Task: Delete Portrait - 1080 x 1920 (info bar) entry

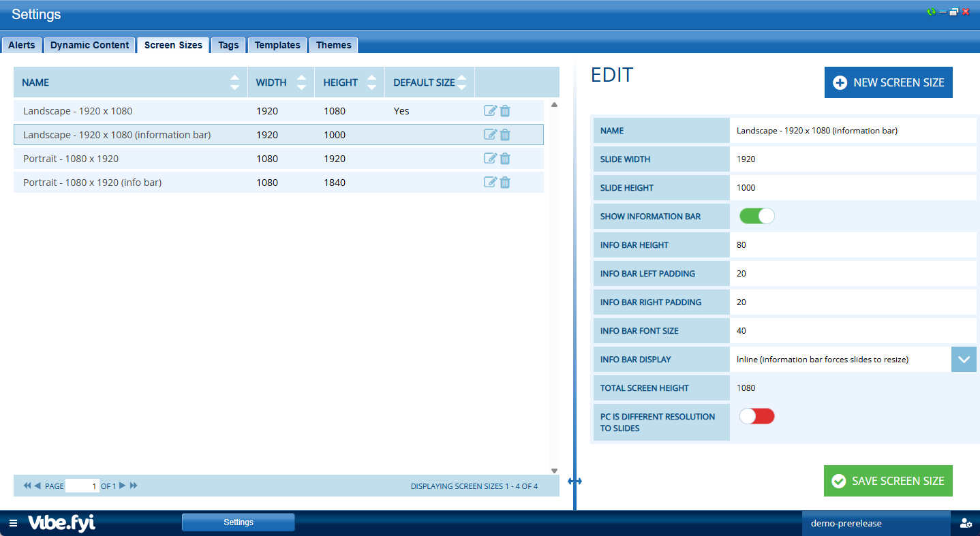Action: point(505,183)
